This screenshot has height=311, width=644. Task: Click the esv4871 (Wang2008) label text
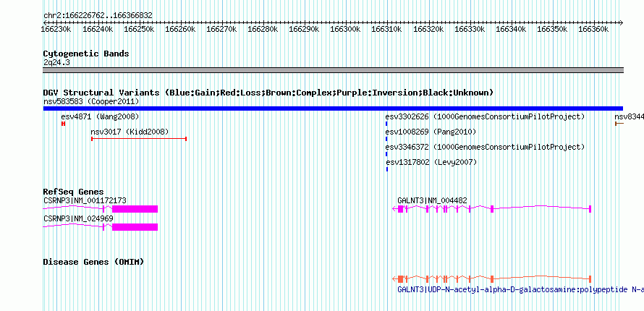100,117
